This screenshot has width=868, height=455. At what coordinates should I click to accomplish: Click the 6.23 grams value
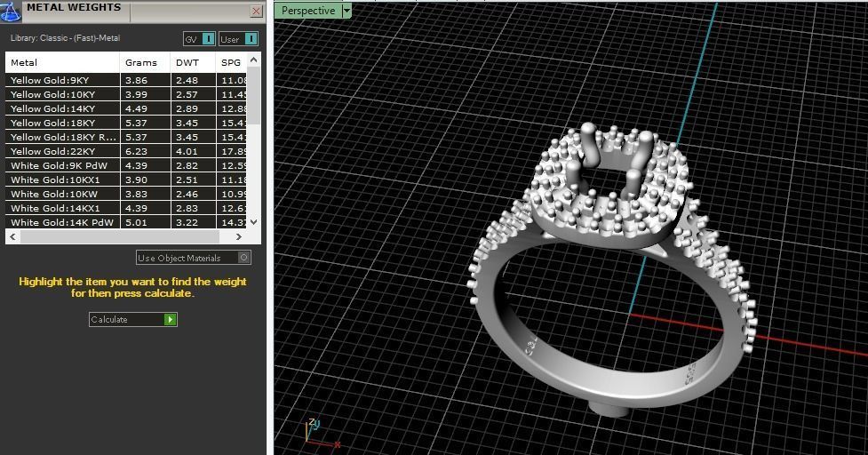click(x=136, y=152)
